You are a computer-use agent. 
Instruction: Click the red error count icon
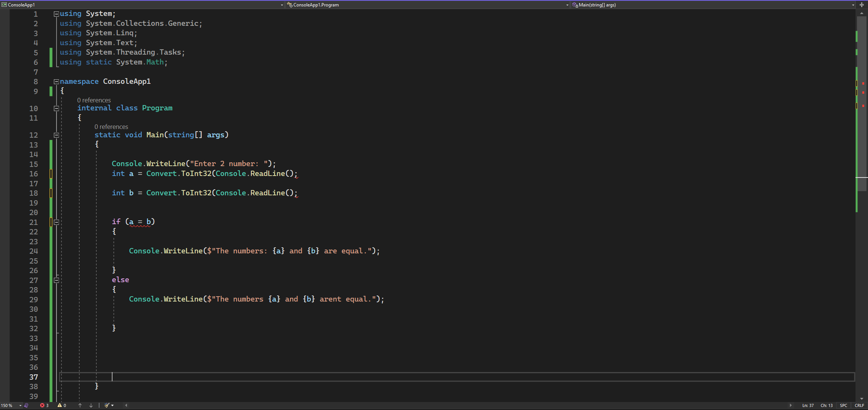point(42,405)
